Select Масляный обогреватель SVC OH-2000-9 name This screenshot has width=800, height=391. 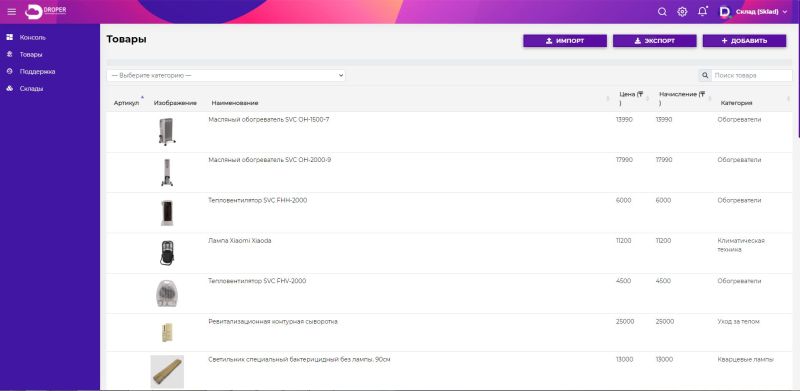[269, 160]
